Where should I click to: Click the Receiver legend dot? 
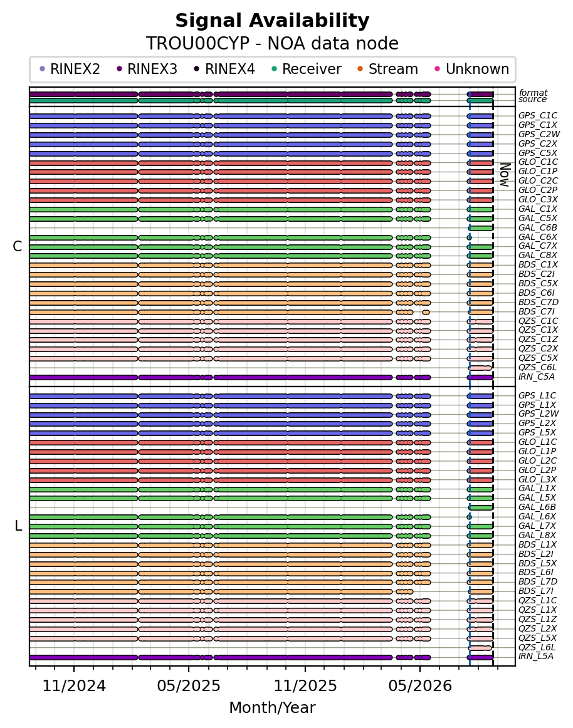click(x=274, y=69)
